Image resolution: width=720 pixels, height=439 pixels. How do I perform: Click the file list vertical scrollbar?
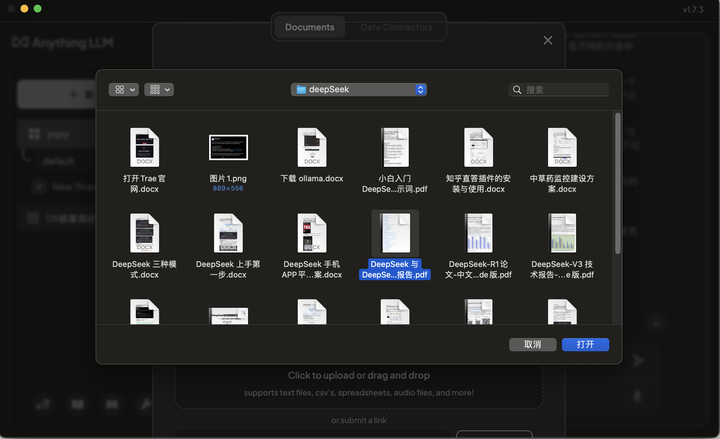coord(618,183)
